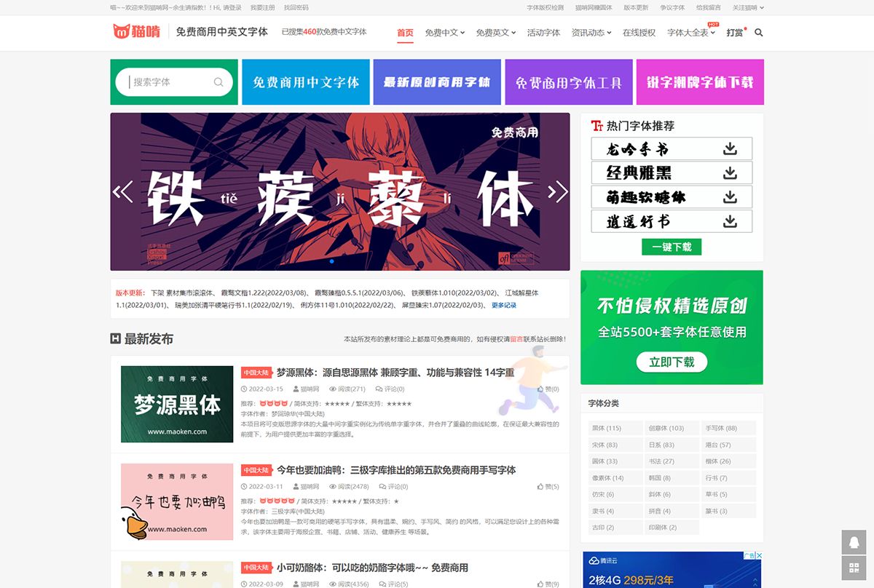Select the 日系 (83) category
The height and width of the screenshot is (588, 874).
click(672, 445)
